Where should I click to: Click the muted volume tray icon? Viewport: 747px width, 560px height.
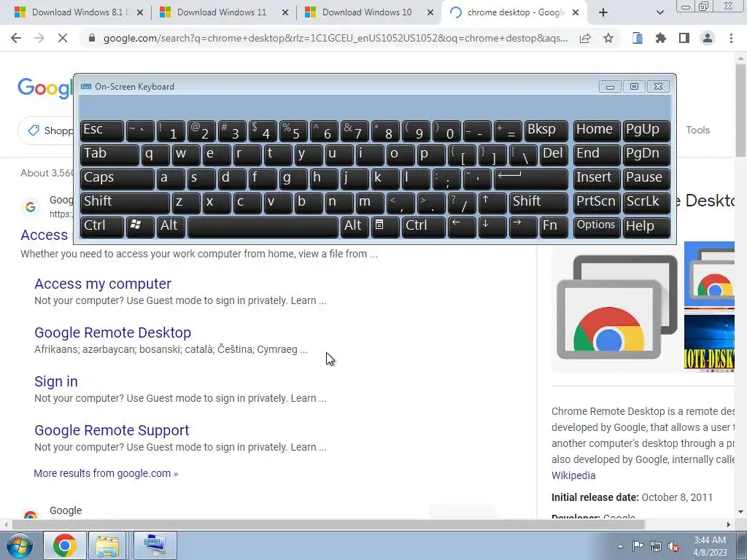pyautogui.click(x=673, y=546)
